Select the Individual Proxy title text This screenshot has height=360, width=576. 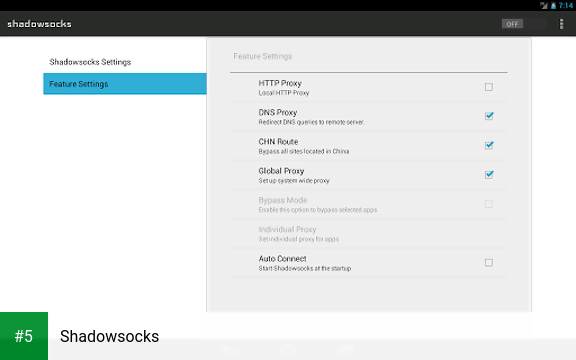[x=287, y=229]
